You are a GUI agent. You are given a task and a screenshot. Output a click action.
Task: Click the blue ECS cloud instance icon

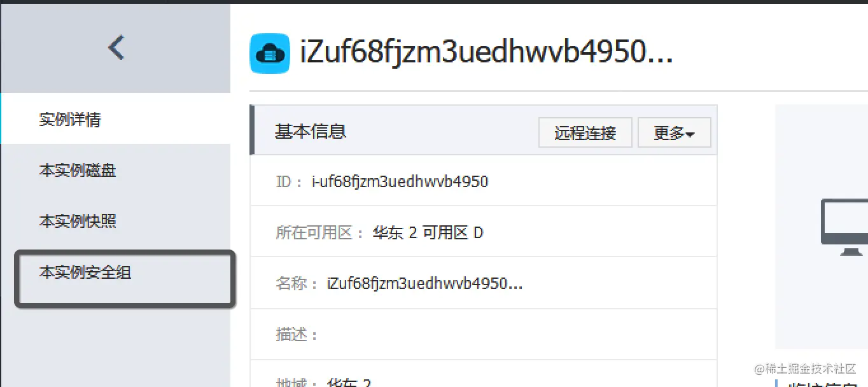pyautogui.click(x=270, y=53)
